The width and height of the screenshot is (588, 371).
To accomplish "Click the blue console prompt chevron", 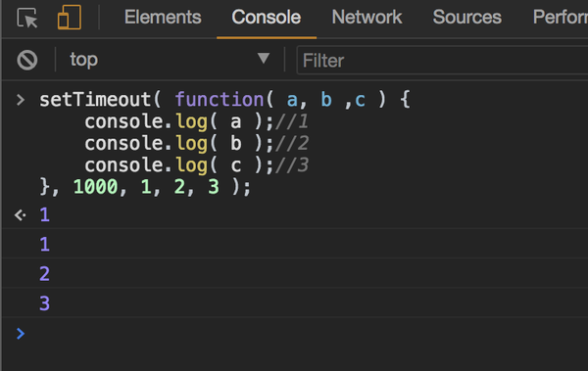I will tap(21, 334).
